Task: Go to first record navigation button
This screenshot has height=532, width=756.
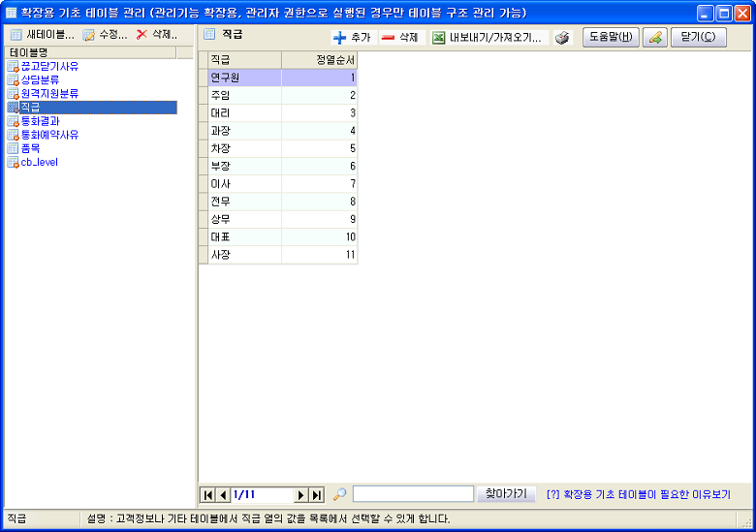Action: [x=207, y=495]
